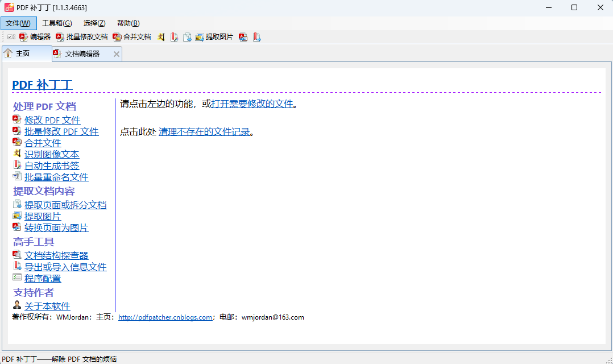613x364 pixels.
Task: Click the OCR text recognition toolbar icon
Action: (161, 37)
